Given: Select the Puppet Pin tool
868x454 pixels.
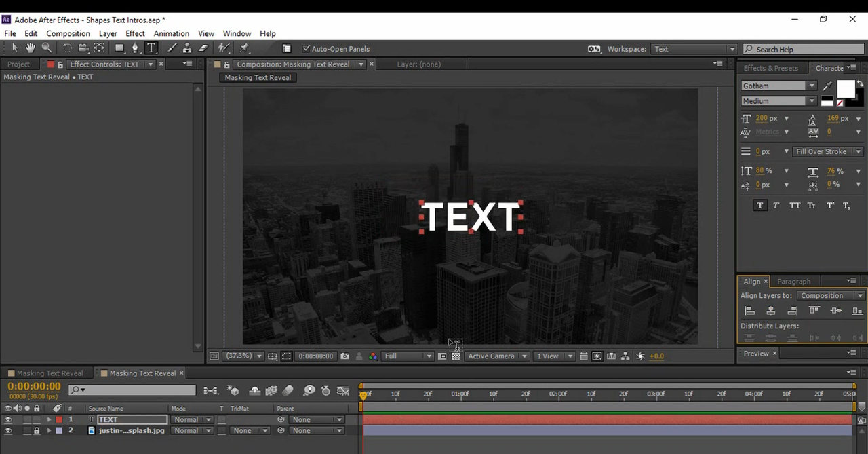Looking at the screenshot, I should pyautogui.click(x=245, y=48).
